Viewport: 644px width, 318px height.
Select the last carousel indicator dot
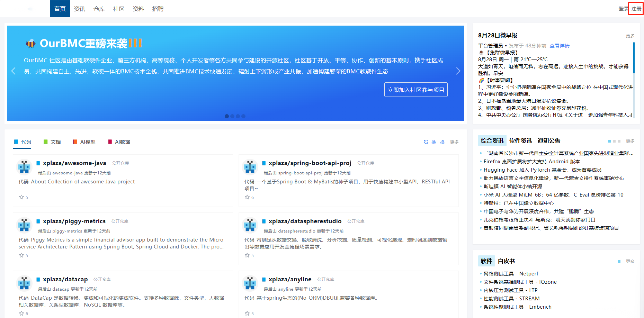click(x=243, y=116)
